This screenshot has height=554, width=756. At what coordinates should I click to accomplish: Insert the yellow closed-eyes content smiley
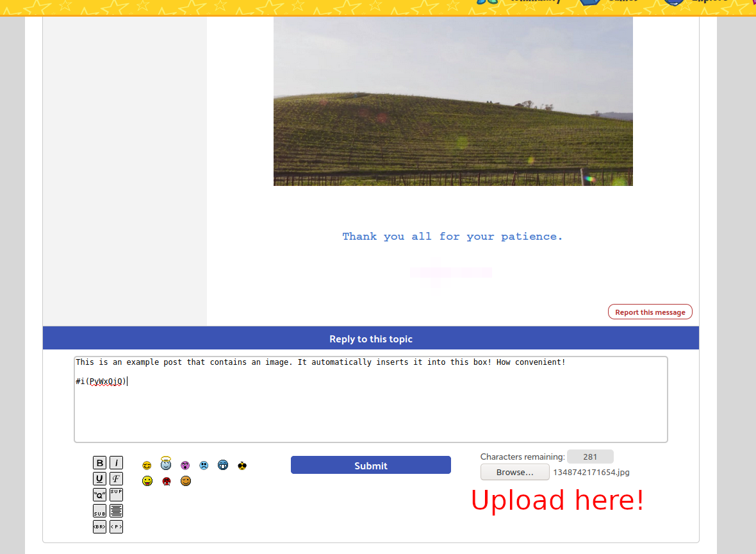(x=147, y=466)
